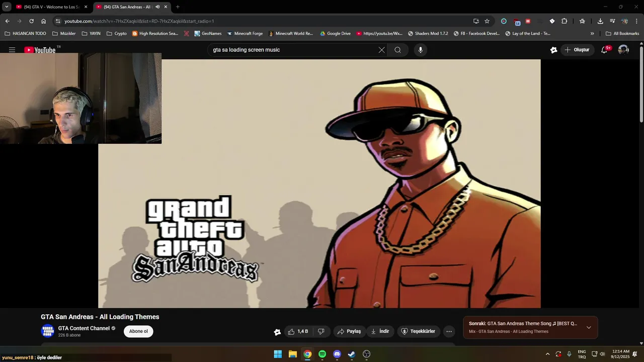The width and height of the screenshot is (644, 362).
Task: Click the Chrome address bar URL
Action: (139, 21)
